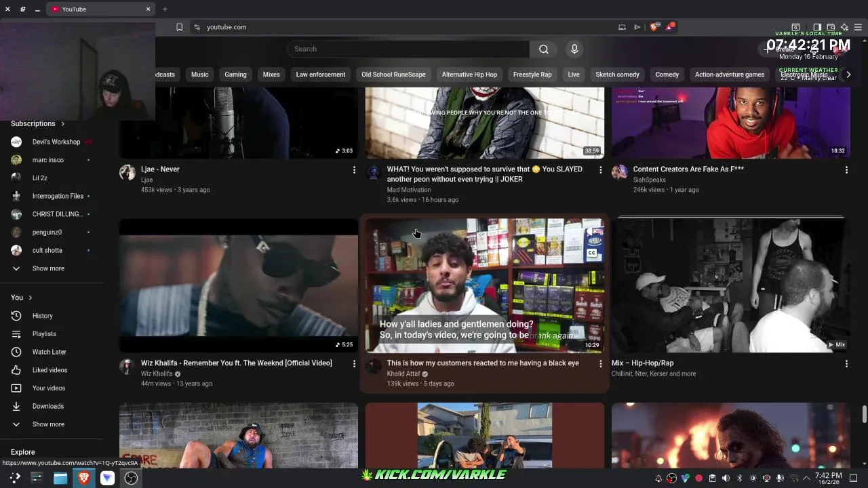The width and height of the screenshot is (868, 488).
Task: Open the penguinz0 subscription channel
Action: (x=51, y=232)
